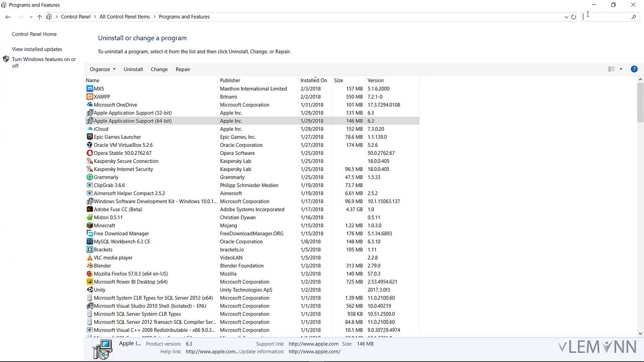Screen dimensions: 644x362
Task: Click the Midori leaf icon
Action: pyautogui.click(x=90, y=217)
